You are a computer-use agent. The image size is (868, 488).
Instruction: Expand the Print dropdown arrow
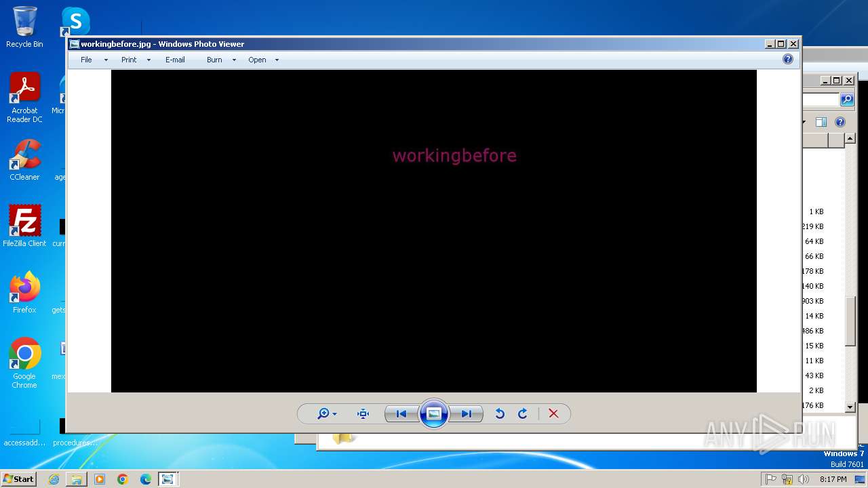click(149, 60)
